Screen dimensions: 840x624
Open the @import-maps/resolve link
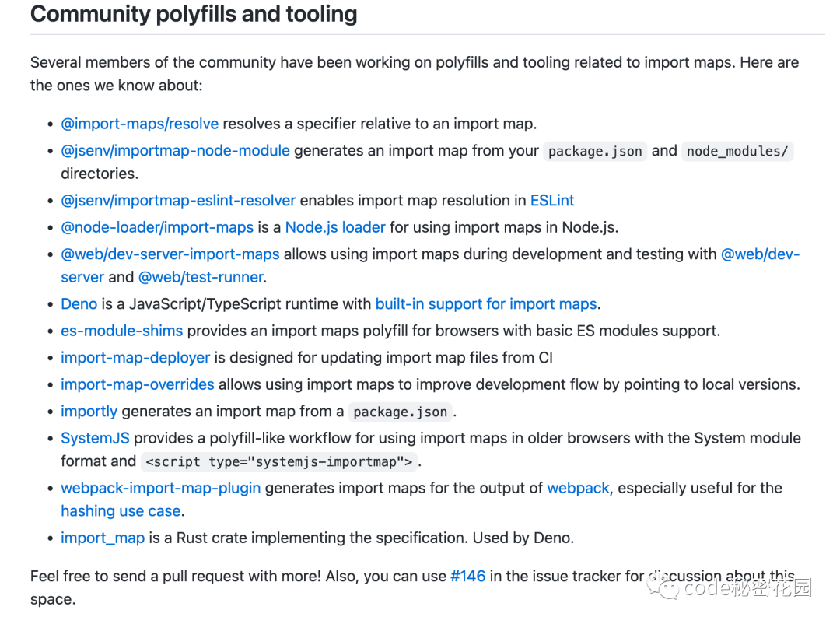(139, 124)
